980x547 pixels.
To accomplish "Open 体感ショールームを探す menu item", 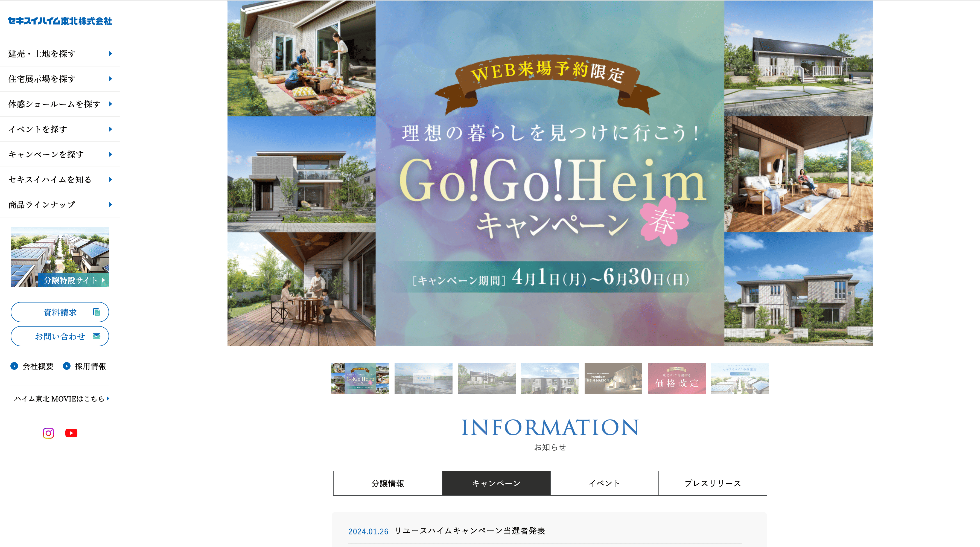I will coord(60,104).
